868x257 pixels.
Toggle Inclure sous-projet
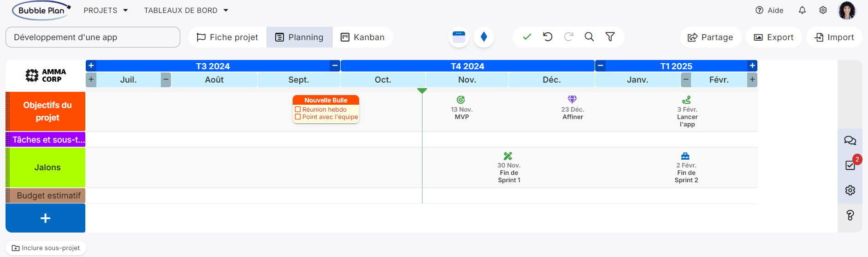pyautogui.click(x=46, y=248)
